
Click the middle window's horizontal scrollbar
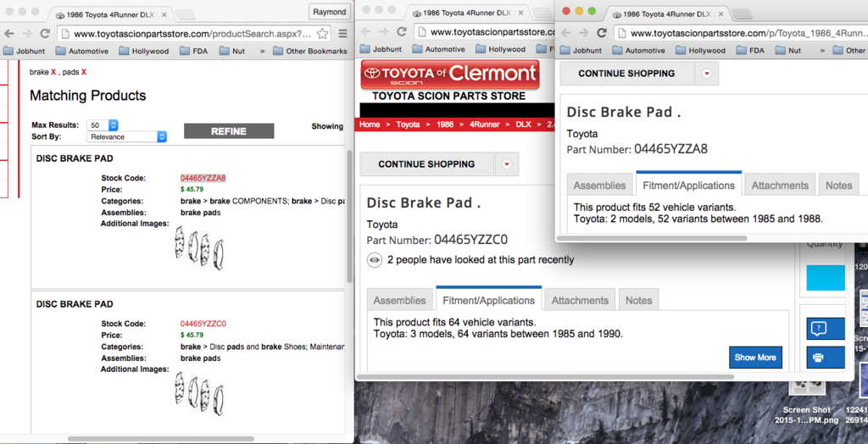tap(545, 376)
